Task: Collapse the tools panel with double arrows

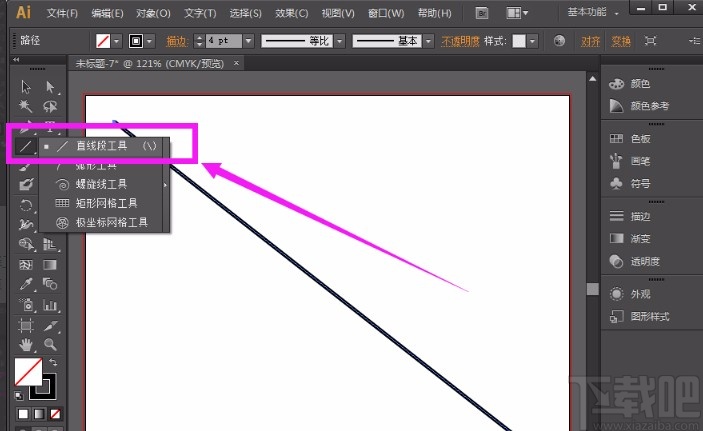Action: click(x=16, y=59)
